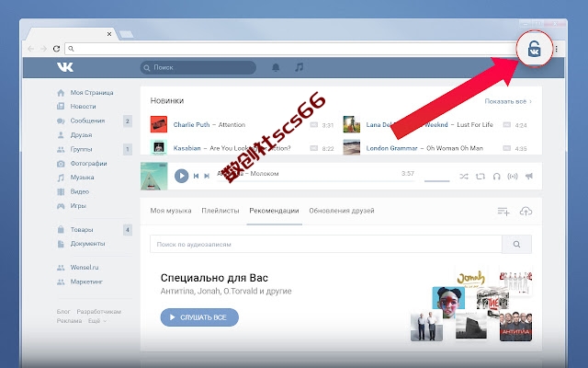
Task: Close the current browser tab
Action: click(x=109, y=34)
